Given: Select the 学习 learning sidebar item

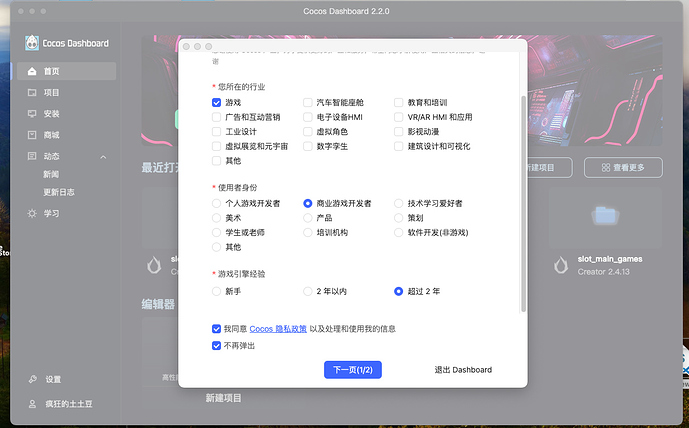Looking at the screenshot, I should pos(66,214).
